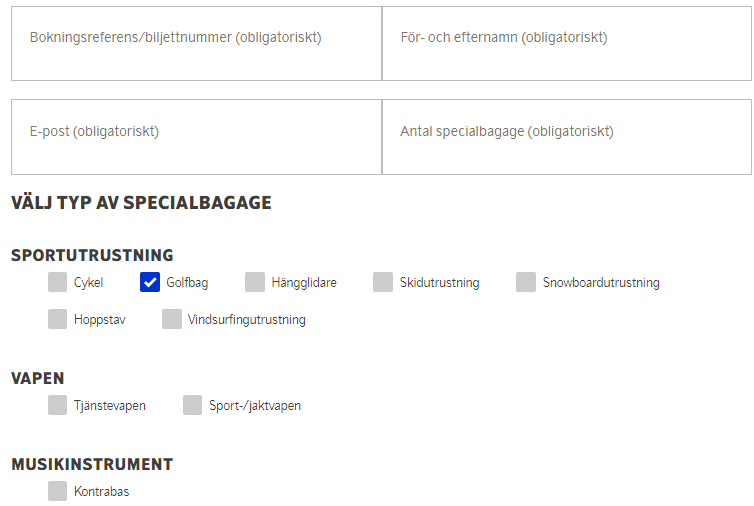This screenshot has width=754, height=506.
Task: Check the Sport-/jaktvapen checkbox
Action: (193, 405)
